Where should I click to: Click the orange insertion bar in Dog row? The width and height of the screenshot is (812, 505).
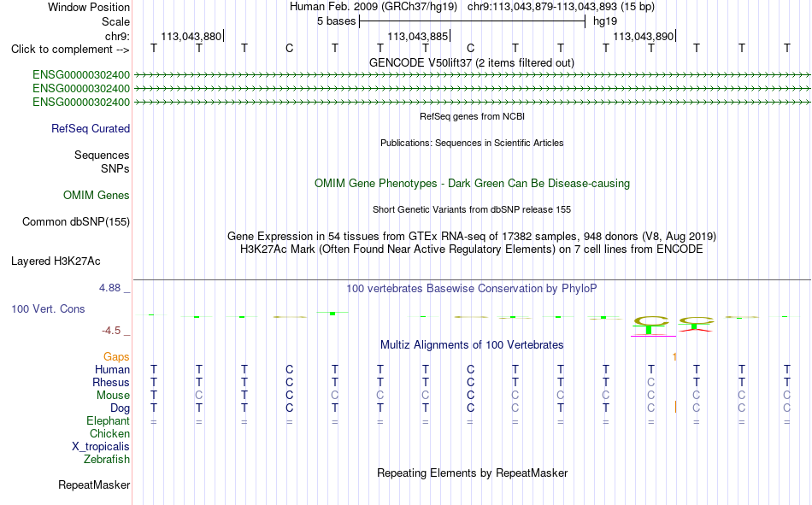675,407
